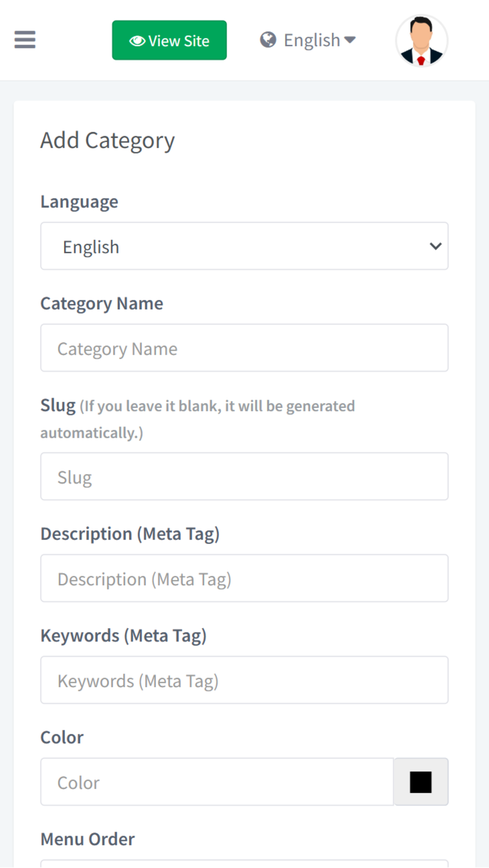The height and width of the screenshot is (868, 489).
Task: Open the hamburger sidebar menu
Action: (x=25, y=40)
